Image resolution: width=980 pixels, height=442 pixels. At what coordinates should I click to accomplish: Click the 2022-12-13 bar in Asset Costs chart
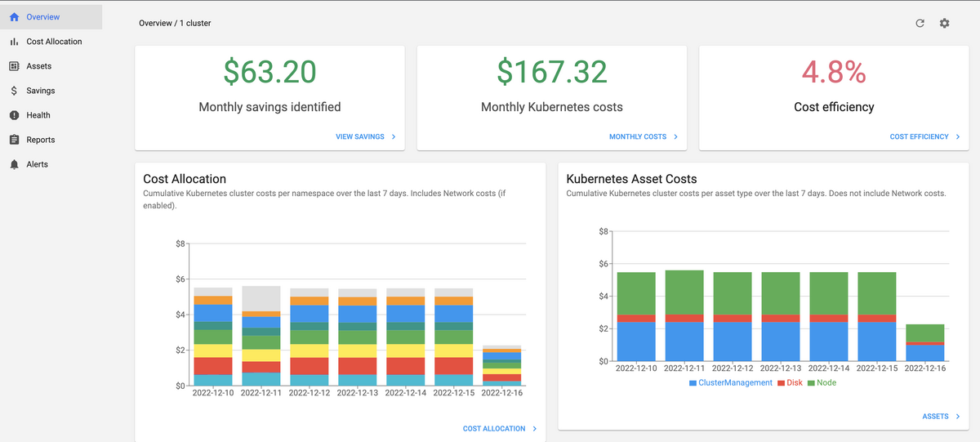coord(782,316)
